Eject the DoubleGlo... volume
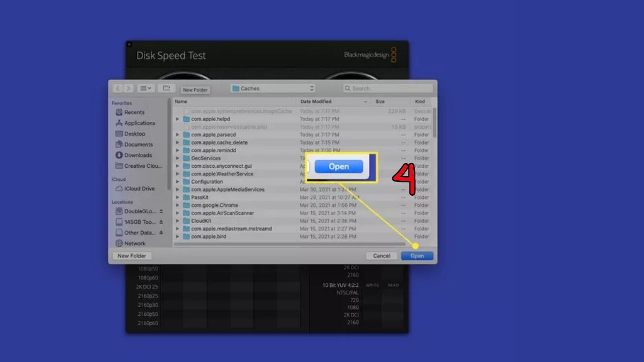The height and width of the screenshot is (362, 644). [x=161, y=211]
